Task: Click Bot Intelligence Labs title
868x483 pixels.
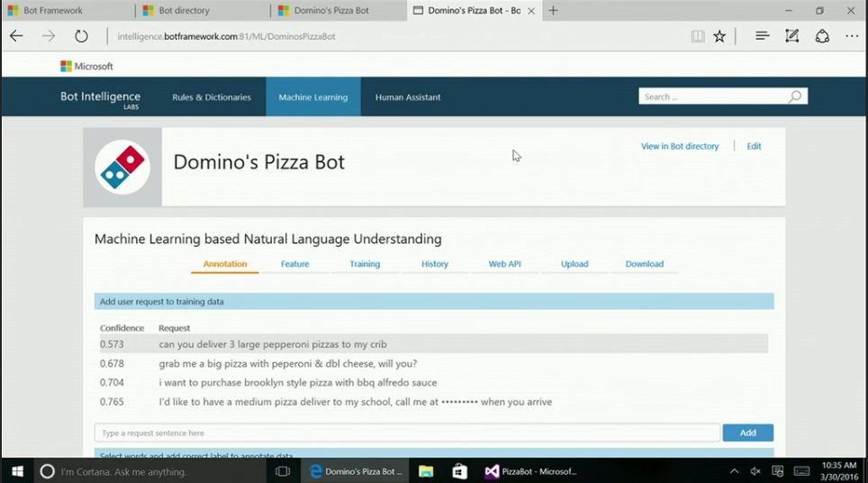Action: point(100,98)
